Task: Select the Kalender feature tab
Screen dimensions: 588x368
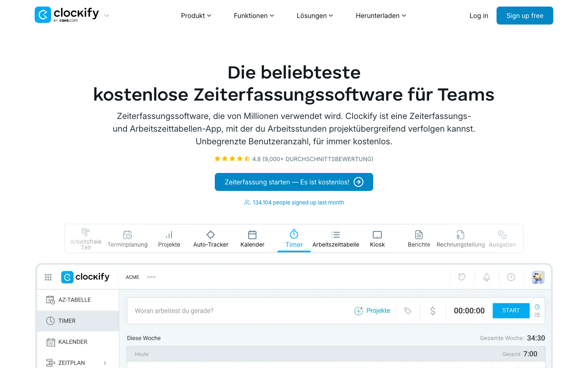Action: [252, 239]
